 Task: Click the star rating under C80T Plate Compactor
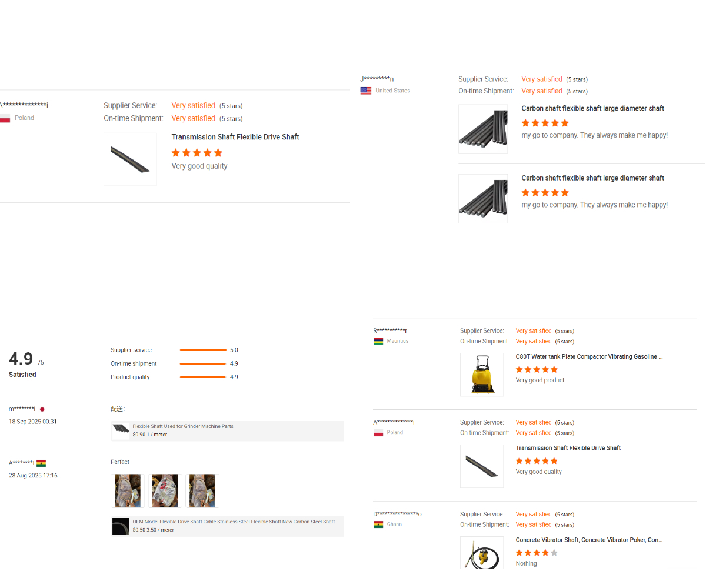537,369
